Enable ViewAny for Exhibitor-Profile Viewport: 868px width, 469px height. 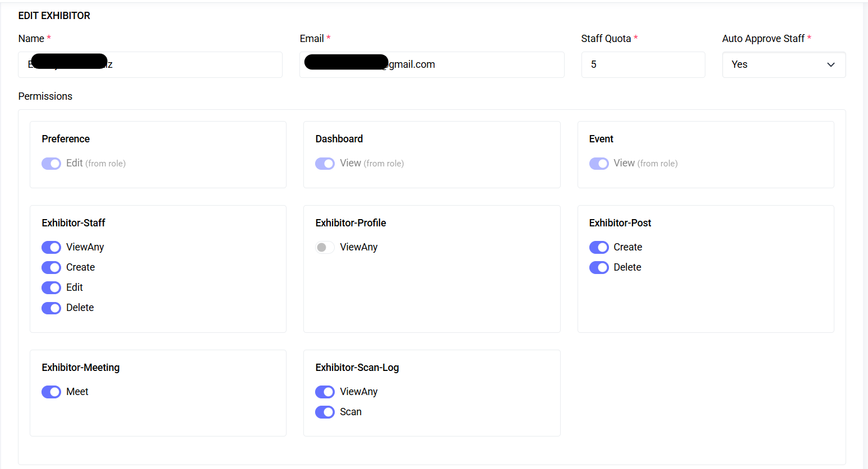pyautogui.click(x=325, y=247)
